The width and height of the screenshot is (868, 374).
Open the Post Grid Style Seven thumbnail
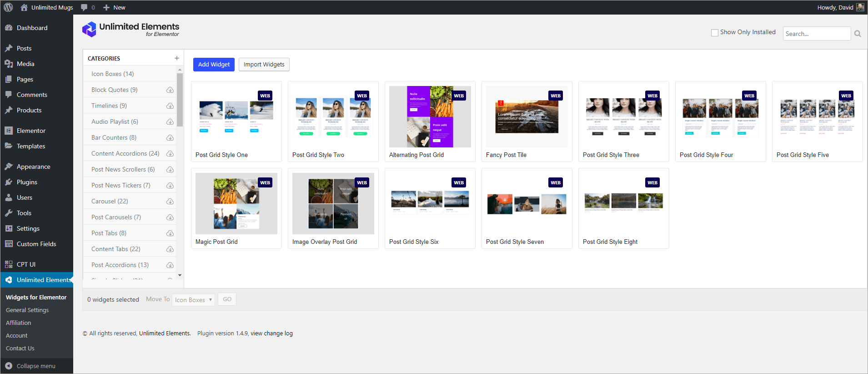pyautogui.click(x=527, y=203)
